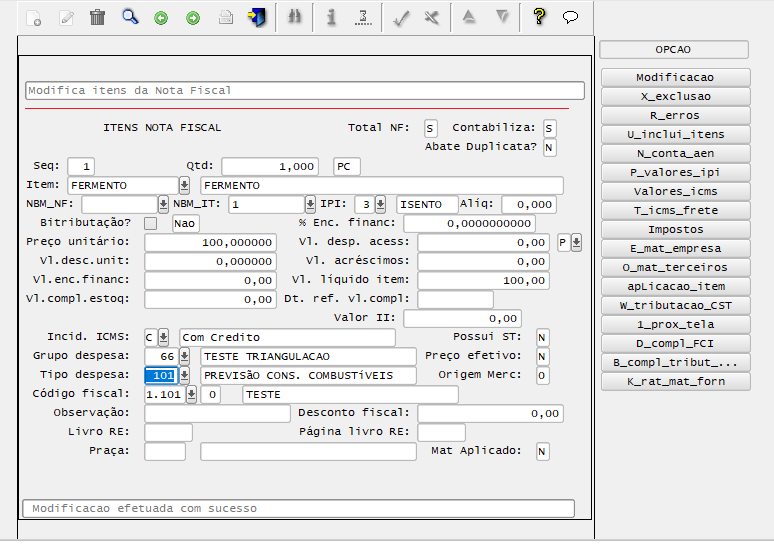The image size is (774, 544).
Task: Open the Grupo despesa lookup arrow
Action: tap(184, 356)
